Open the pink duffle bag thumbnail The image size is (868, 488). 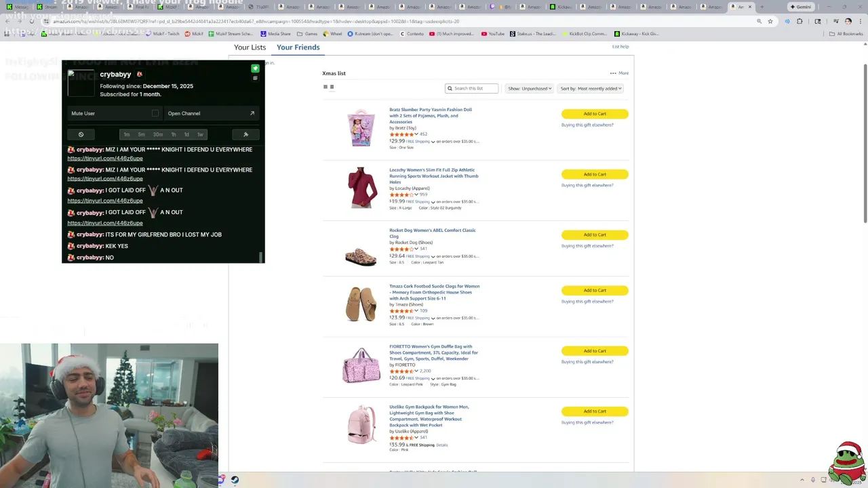point(361,365)
